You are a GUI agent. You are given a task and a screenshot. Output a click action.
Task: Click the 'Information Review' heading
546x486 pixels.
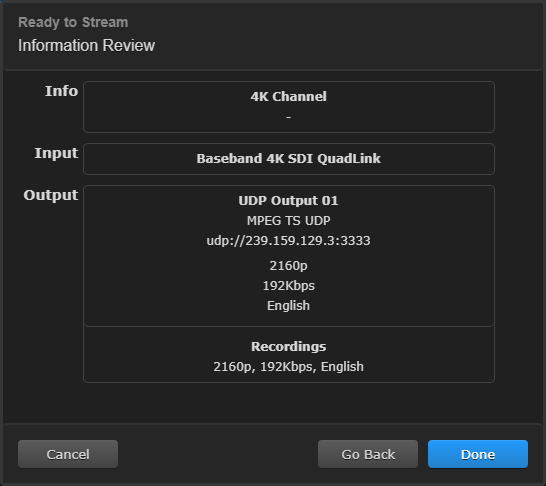pos(86,46)
